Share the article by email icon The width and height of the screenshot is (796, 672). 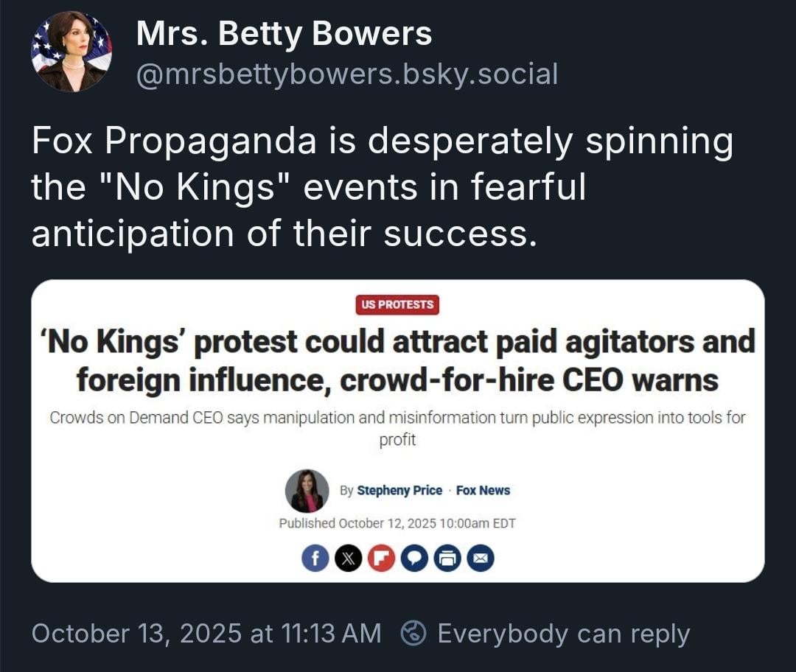(x=480, y=559)
